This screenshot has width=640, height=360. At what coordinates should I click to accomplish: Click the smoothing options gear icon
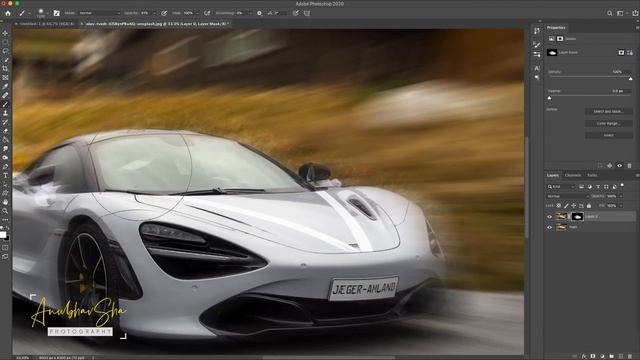tap(259, 13)
